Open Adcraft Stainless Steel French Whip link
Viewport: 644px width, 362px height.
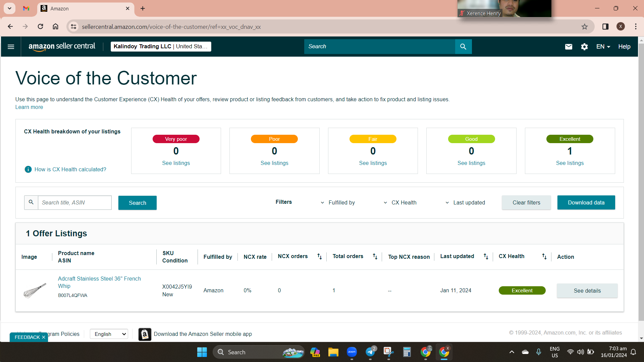[99, 282]
